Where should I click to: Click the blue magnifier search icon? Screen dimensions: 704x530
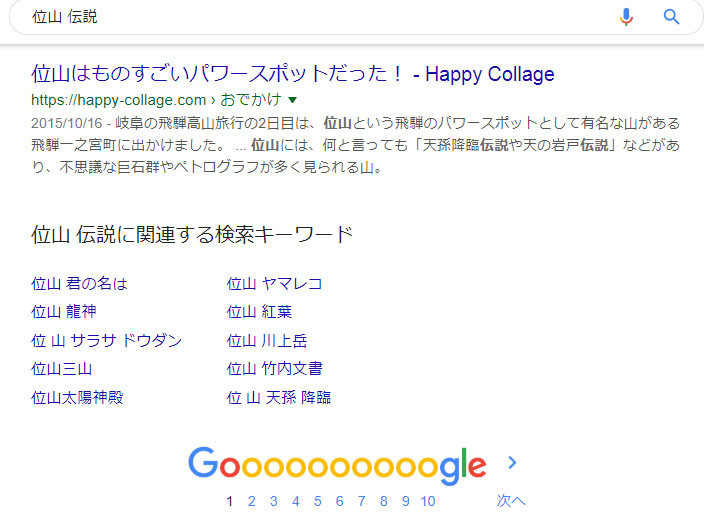coord(671,17)
